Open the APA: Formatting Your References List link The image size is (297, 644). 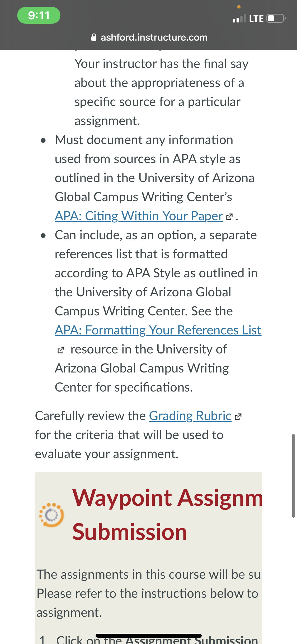[x=158, y=330]
